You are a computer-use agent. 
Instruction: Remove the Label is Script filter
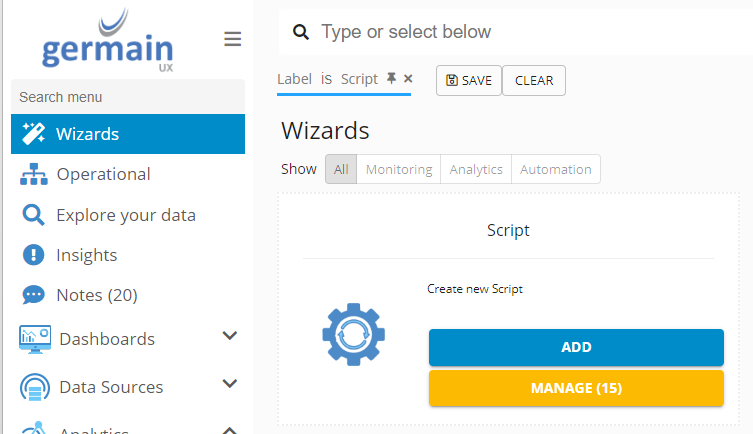point(408,79)
